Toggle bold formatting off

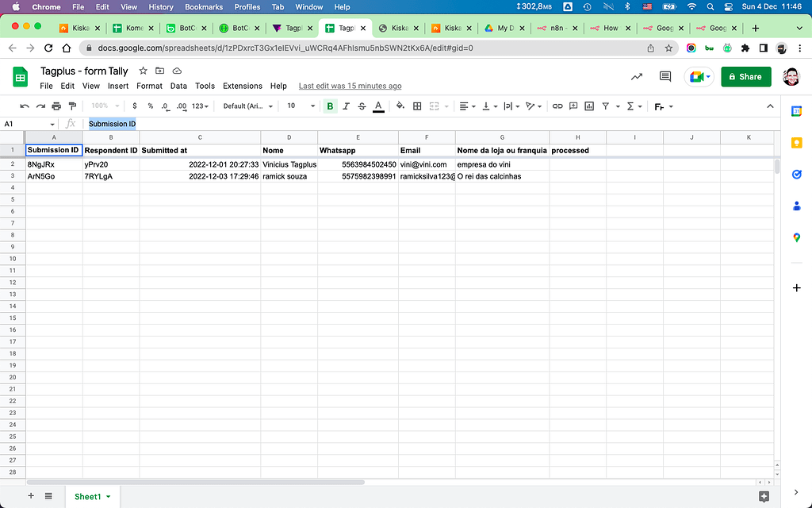coord(331,106)
